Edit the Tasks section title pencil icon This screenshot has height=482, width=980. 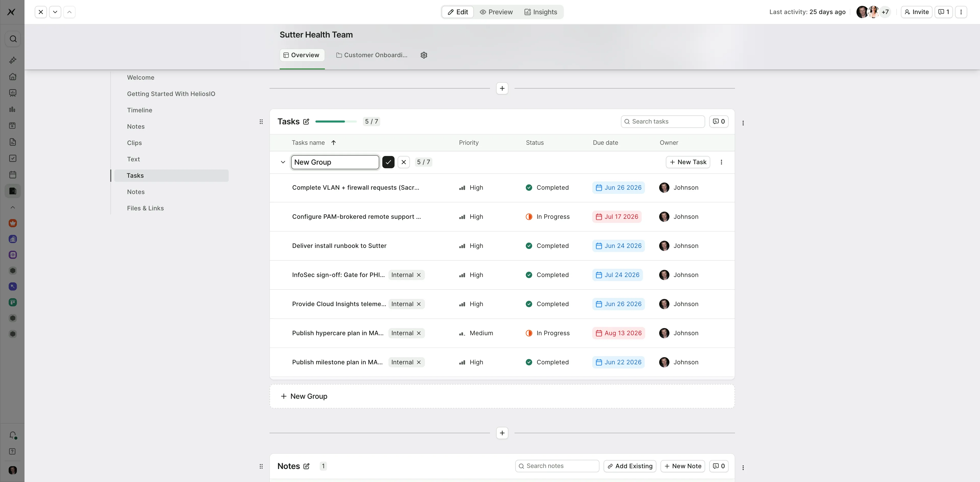(306, 122)
